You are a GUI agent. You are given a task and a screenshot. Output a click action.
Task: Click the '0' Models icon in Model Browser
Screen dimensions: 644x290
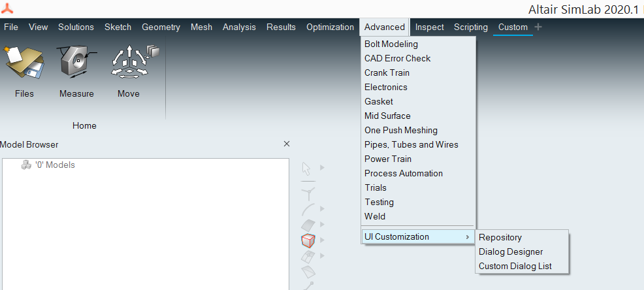pyautogui.click(x=26, y=165)
